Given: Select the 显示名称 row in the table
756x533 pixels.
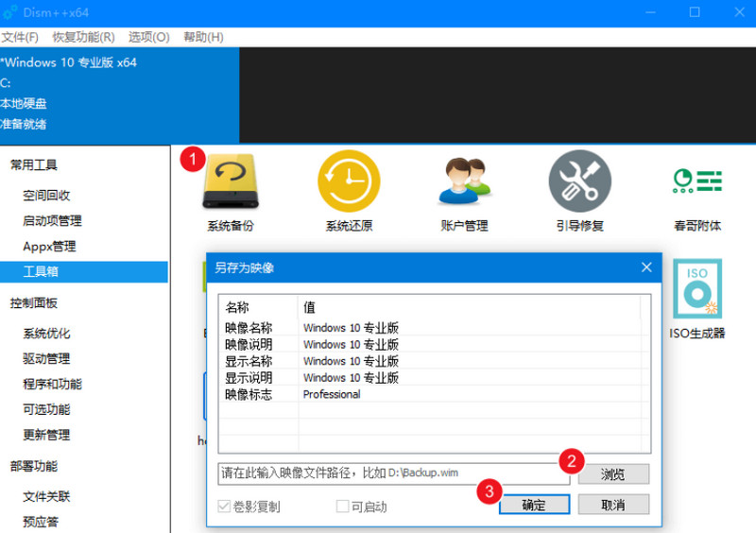Looking at the screenshot, I should (434, 361).
